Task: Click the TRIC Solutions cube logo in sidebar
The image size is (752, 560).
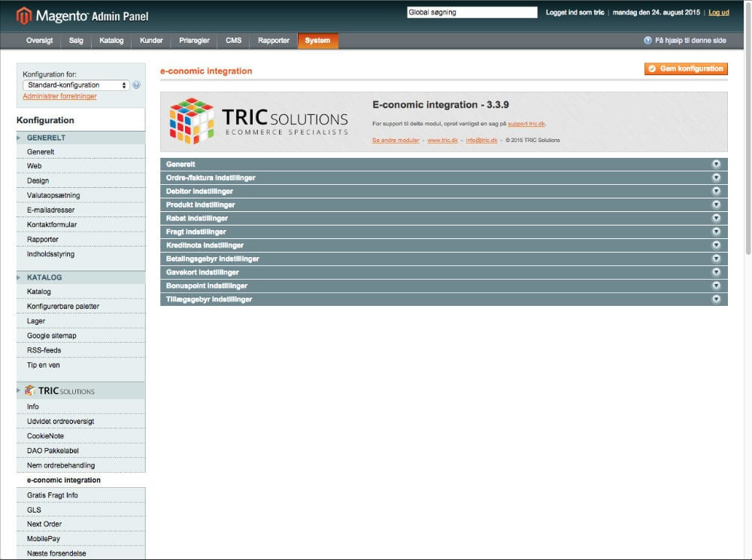Action: (31, 390)
